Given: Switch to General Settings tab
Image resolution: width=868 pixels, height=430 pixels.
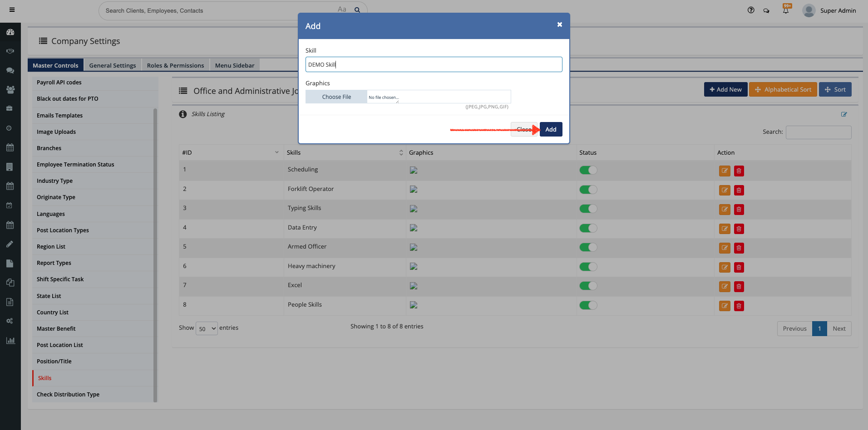Looking at the screenshot, I should pyautogui.click(x=113, y=65).
